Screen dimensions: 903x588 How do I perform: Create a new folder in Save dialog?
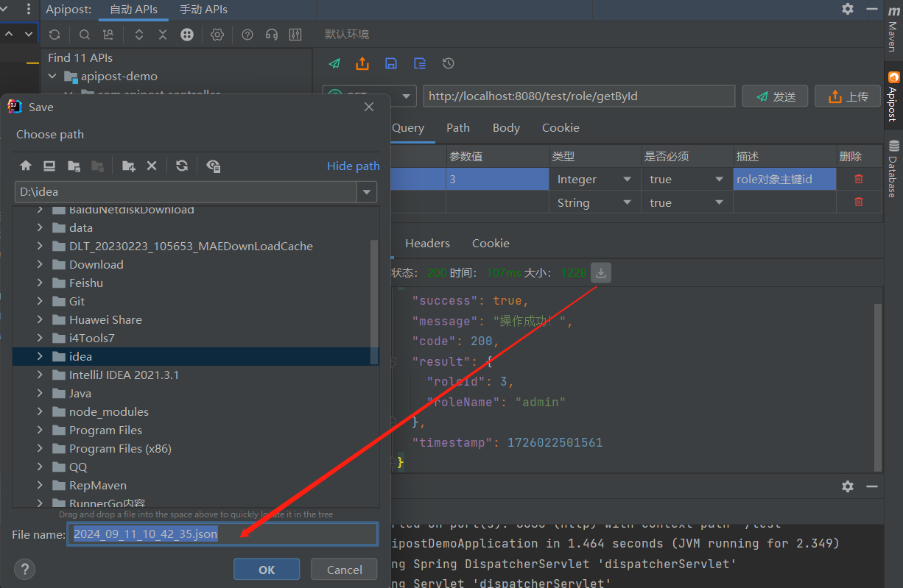point(129,166)
